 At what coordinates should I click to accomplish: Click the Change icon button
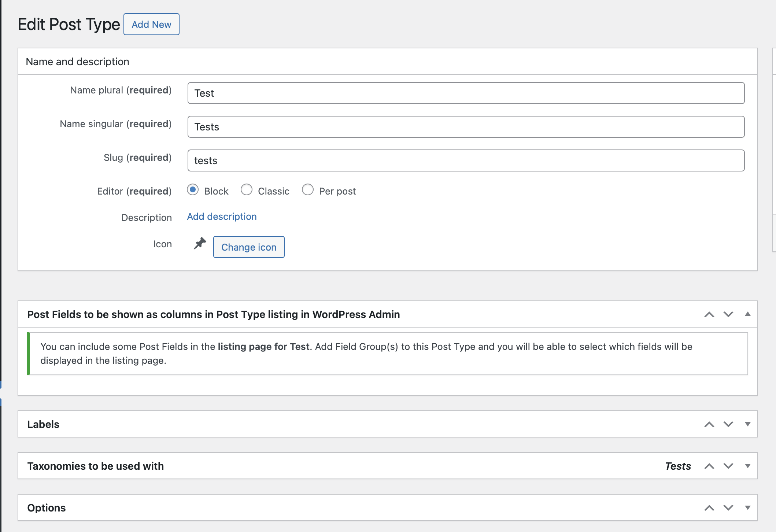click(x=249, y=247)
